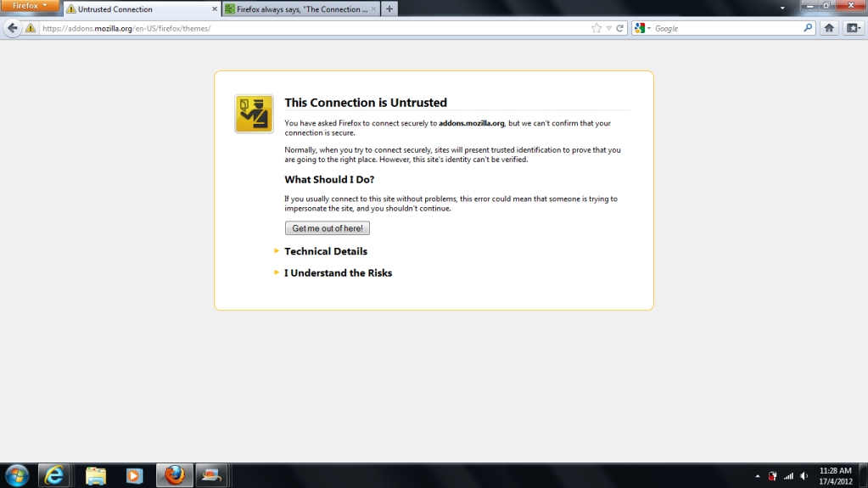Click the search magnifier icon

[x=808, y=28]
